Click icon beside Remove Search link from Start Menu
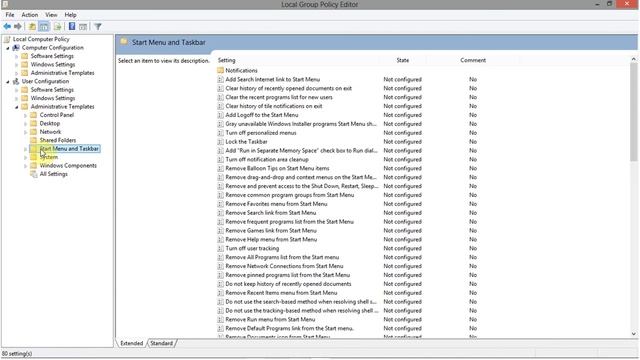Viewport: 640px width, 360px height. 220,213
